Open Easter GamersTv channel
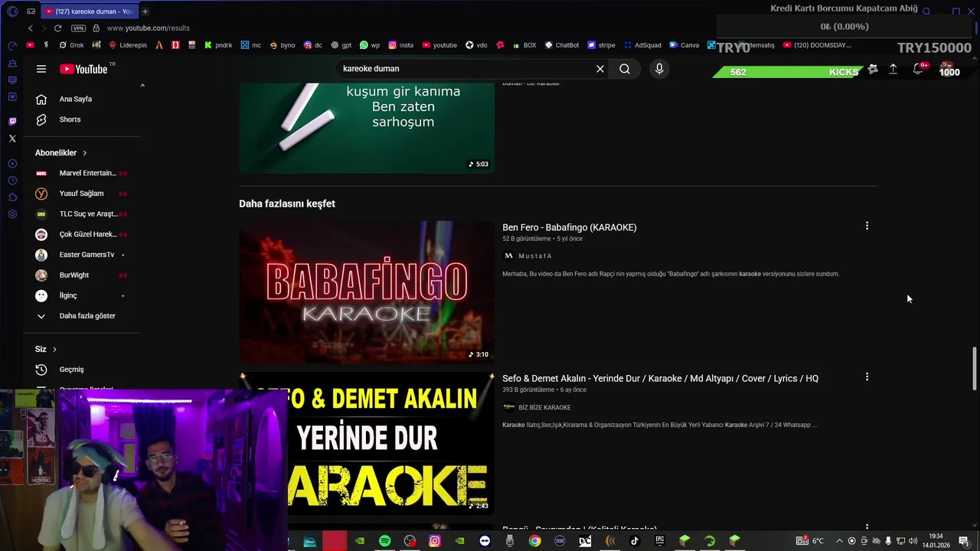 (82, 254)
